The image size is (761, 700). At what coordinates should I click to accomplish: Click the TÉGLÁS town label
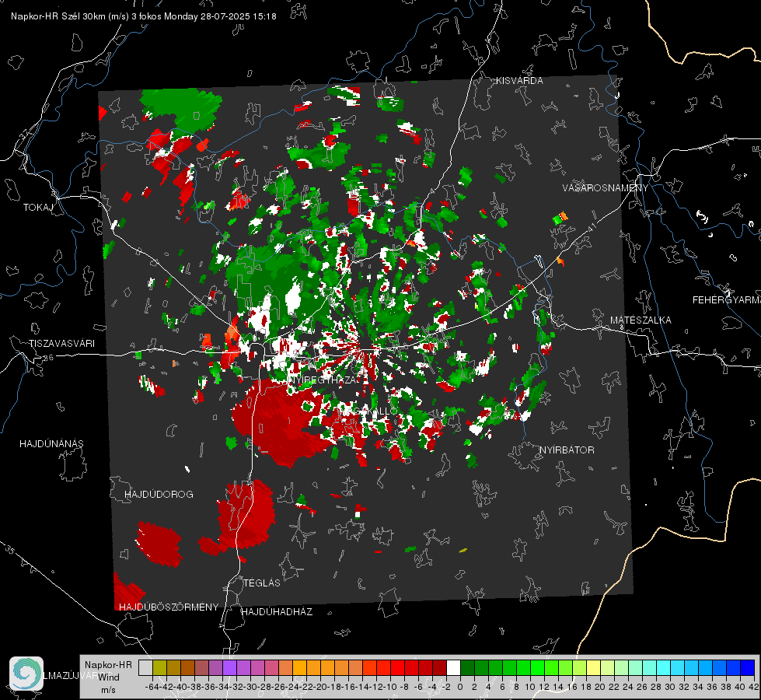[262, 583]
